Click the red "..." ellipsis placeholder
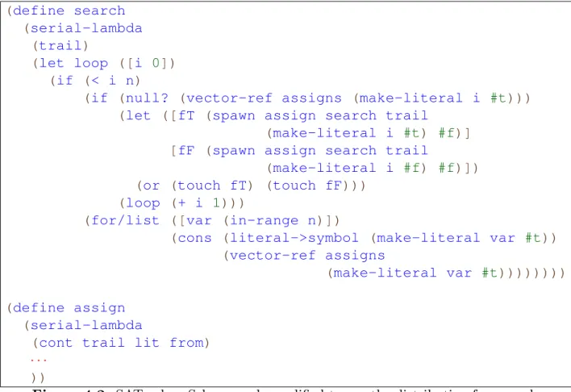Viewport: 571px width, 392px height. (39, 360)
